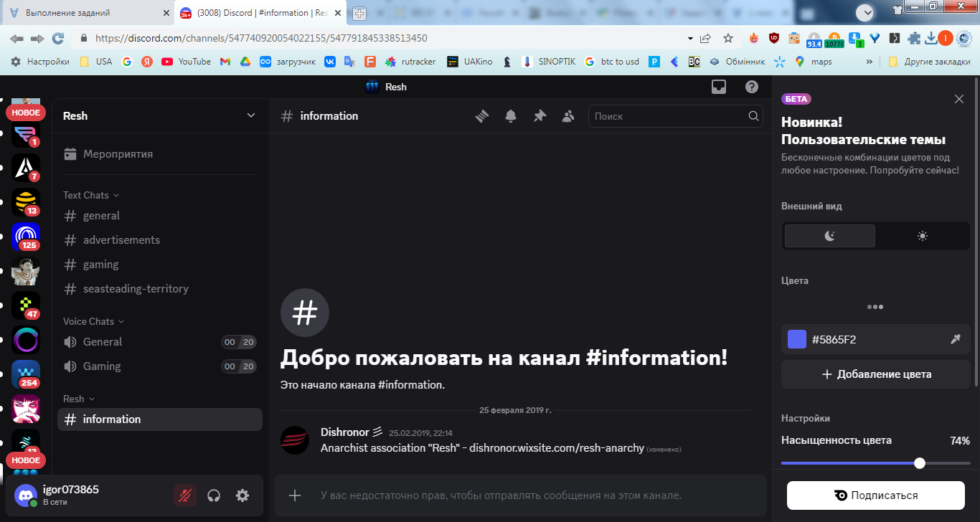Viewport: 980px width, 522px height.
Task: Open the YouTube bookmark
Action: tap(187, 62)
